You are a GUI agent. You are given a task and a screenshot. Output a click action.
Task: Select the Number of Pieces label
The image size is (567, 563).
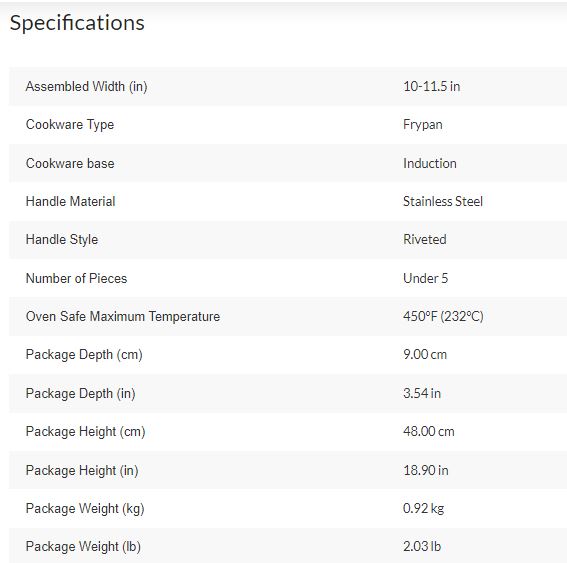[76, 278]
